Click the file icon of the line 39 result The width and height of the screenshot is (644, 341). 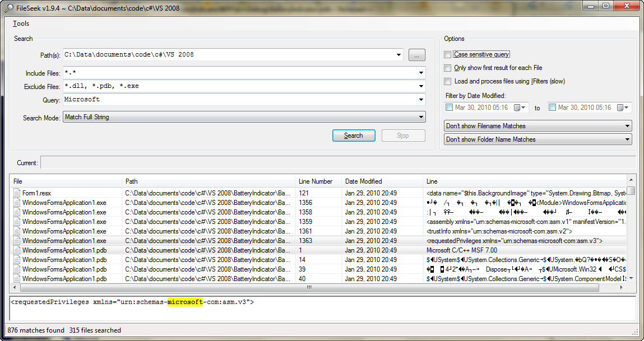17,269
